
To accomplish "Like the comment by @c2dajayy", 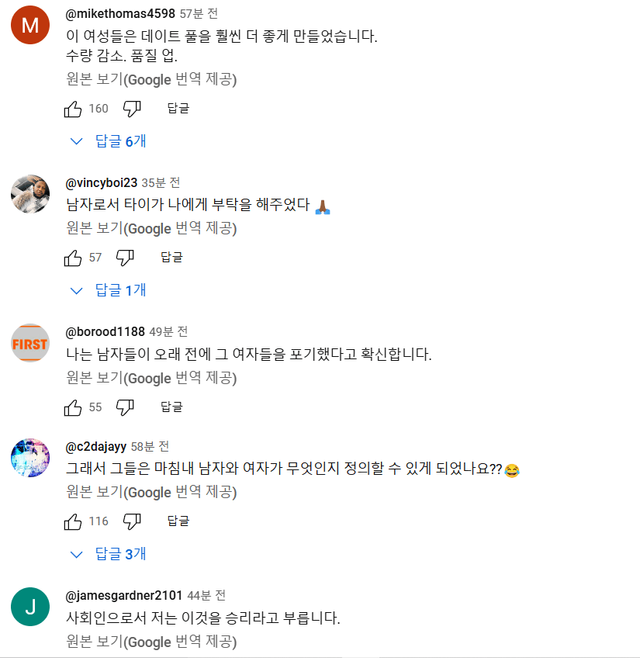I will point(73,521).
